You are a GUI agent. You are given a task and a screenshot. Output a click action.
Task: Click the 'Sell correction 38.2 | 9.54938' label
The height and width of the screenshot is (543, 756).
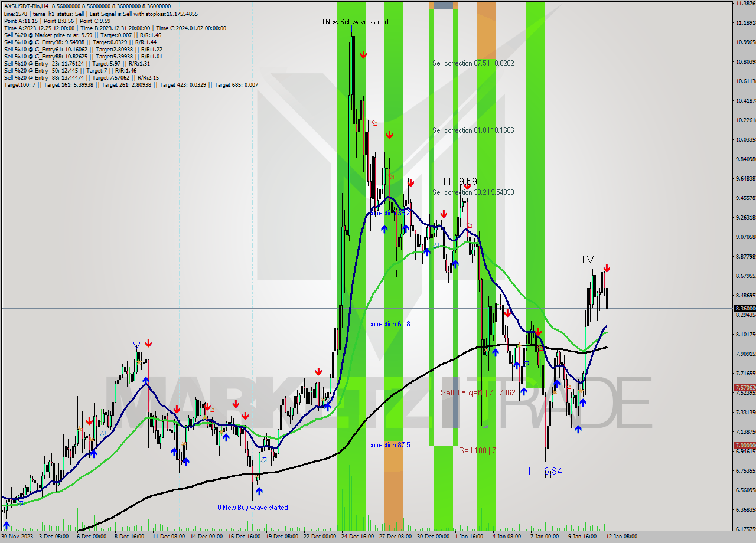(x=473, y=192)
